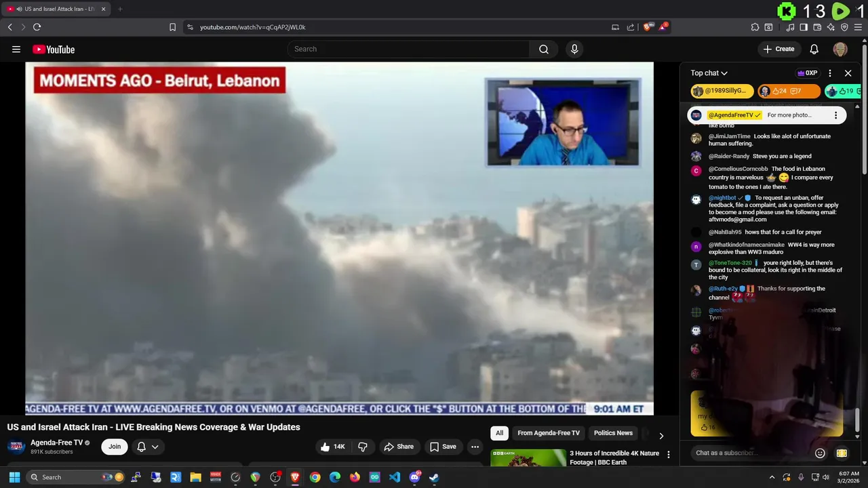Dislike the video
The image size is (868, 488).
pos(363,447)
